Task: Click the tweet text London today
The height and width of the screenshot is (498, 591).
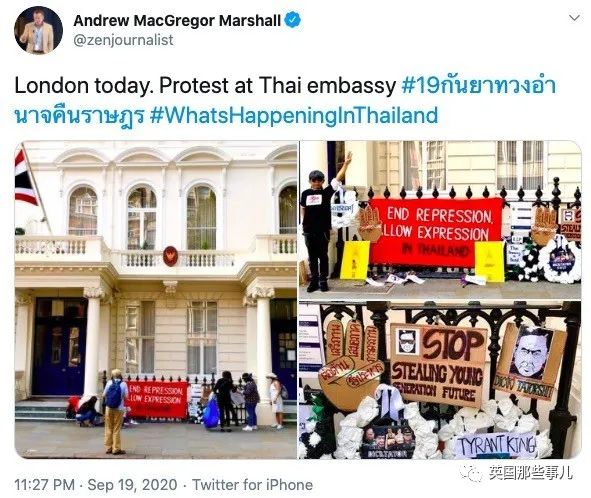Action: click(84, 86)
